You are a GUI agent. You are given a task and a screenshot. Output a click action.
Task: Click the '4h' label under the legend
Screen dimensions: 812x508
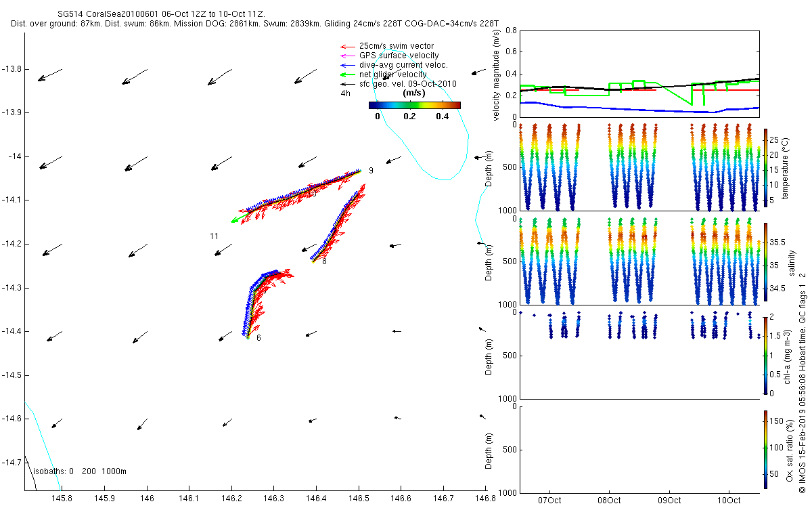coord(345,94)
